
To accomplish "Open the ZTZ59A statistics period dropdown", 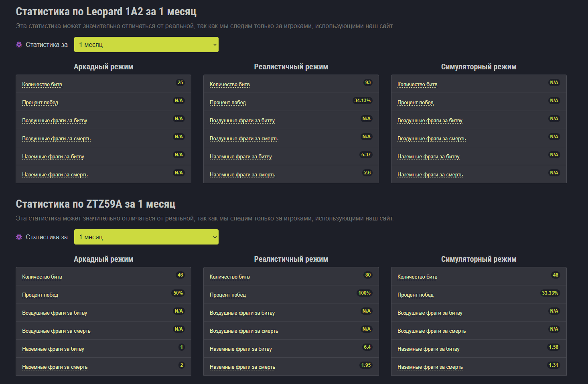I will (146, 237).
